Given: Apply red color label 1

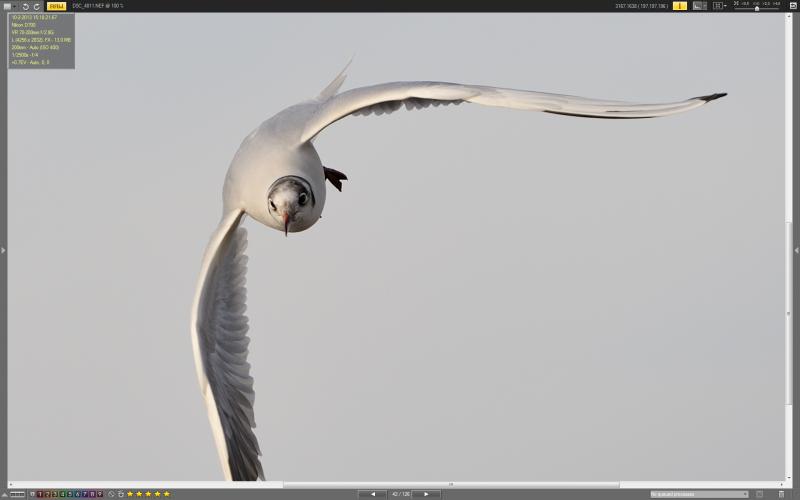Looking at the screenshot, I should [40, 494].
